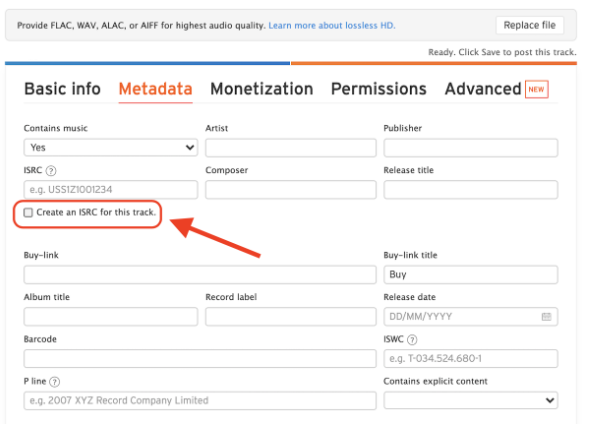Click the NEW badge beside Advanced
Screen dimensions: 598x434
click(536, 89)
